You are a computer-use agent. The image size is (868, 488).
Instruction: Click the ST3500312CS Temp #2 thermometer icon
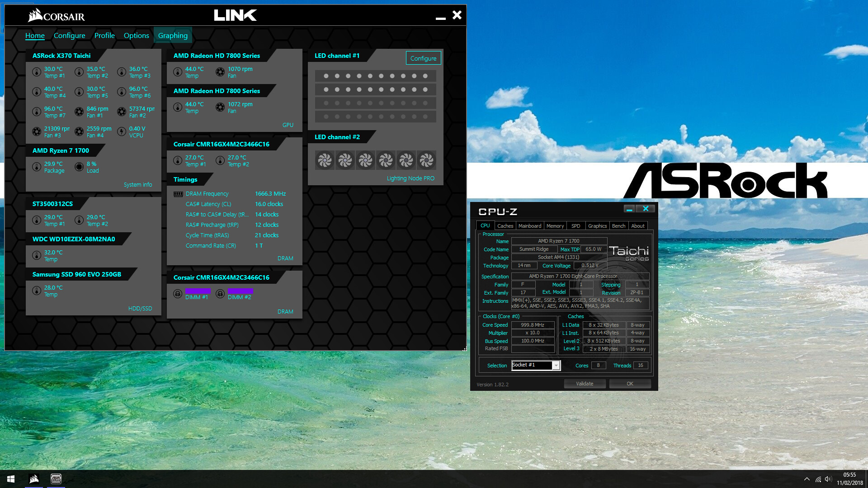pos(79,220)
